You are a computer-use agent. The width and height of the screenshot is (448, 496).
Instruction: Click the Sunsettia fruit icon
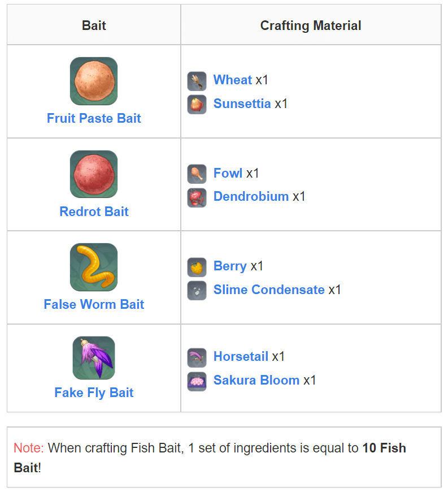tap(197, 105)
